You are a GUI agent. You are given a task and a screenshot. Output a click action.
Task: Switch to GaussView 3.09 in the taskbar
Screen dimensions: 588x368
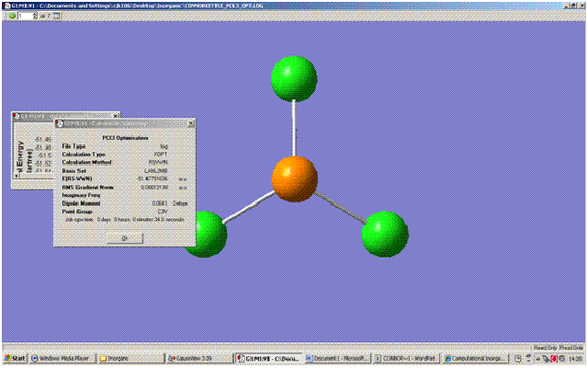tap(199, 358)
